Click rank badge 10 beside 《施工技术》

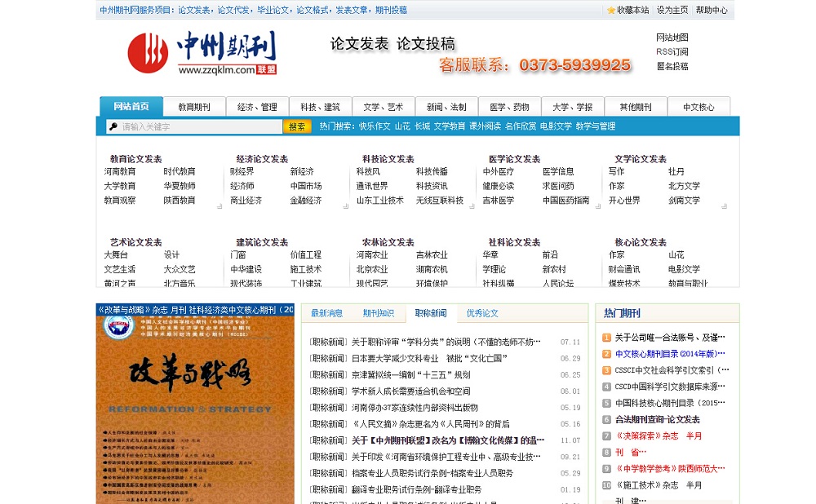(606, 485)
